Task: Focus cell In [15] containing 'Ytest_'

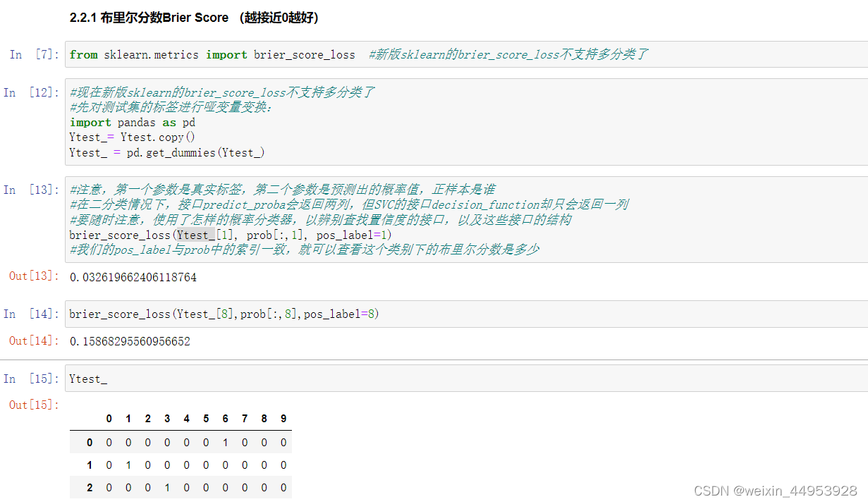Action: (466, 379)
